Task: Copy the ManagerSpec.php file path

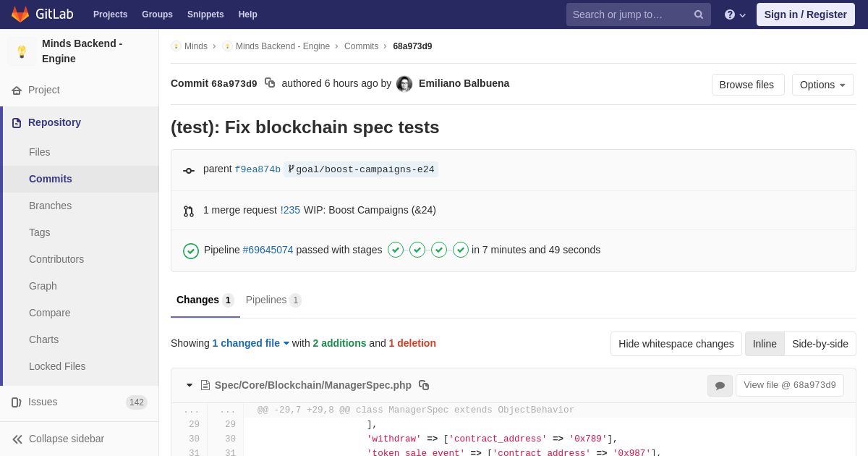Action: (424, 385)
